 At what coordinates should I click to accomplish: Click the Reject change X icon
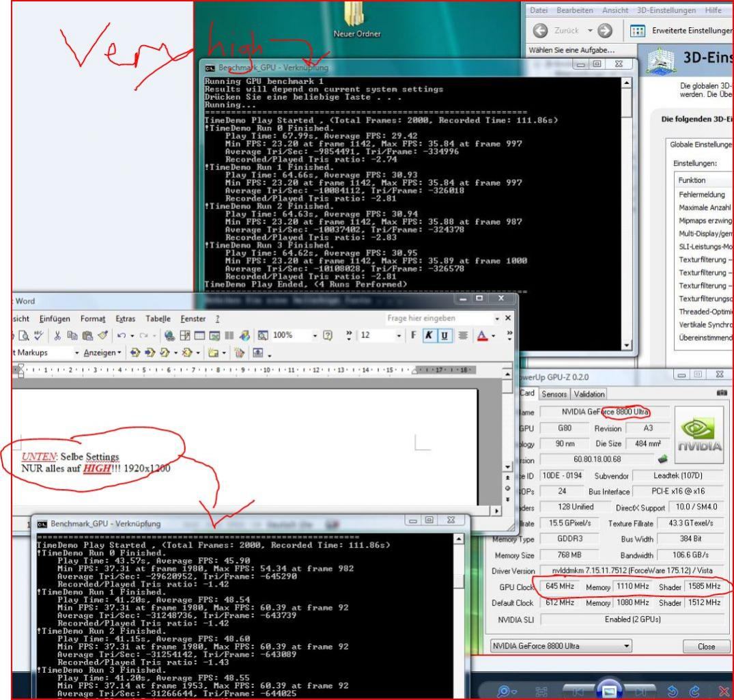pyautogui.click(x=187, y=352)
